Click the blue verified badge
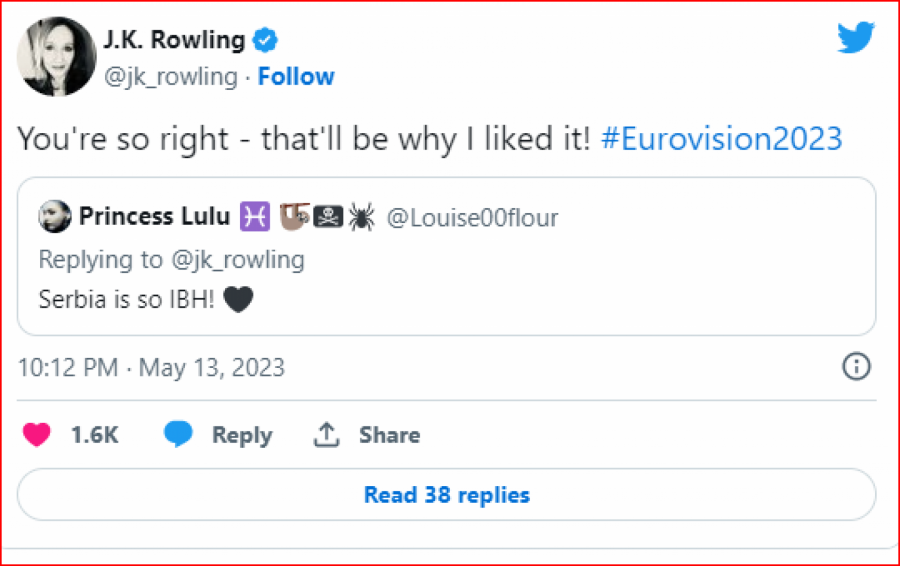This screenshot has height=566, width=900. pos(265,40)
